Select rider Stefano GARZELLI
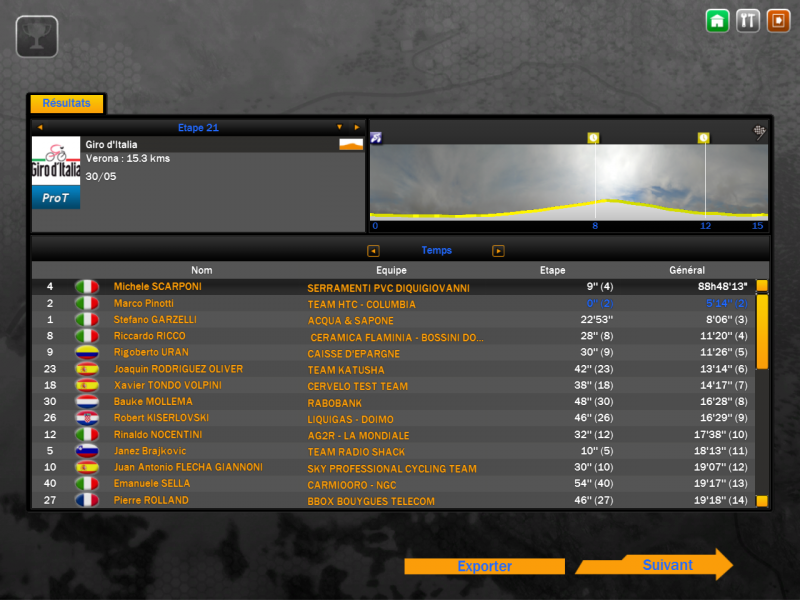 155,320
